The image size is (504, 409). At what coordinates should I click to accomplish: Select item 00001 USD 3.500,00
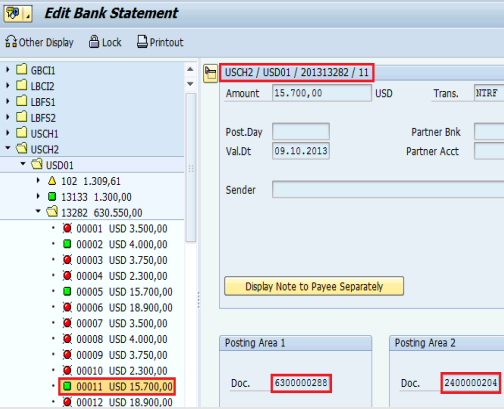pyautogui.click(x=122, y=229)
